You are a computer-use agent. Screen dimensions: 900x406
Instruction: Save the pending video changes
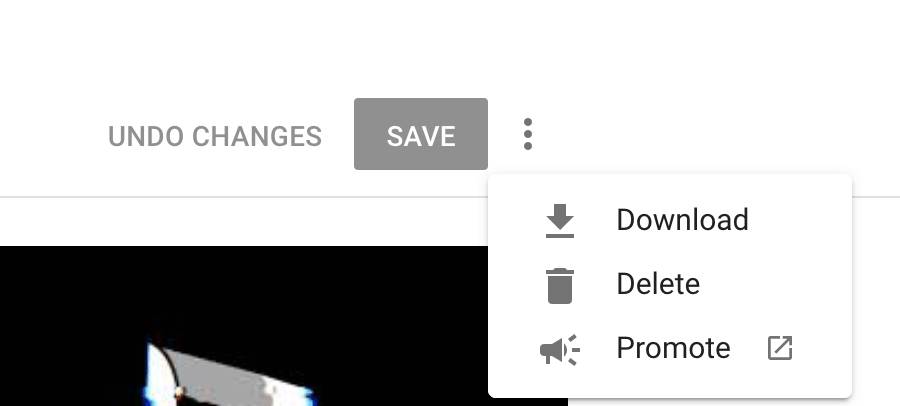(x=421, y=134)
